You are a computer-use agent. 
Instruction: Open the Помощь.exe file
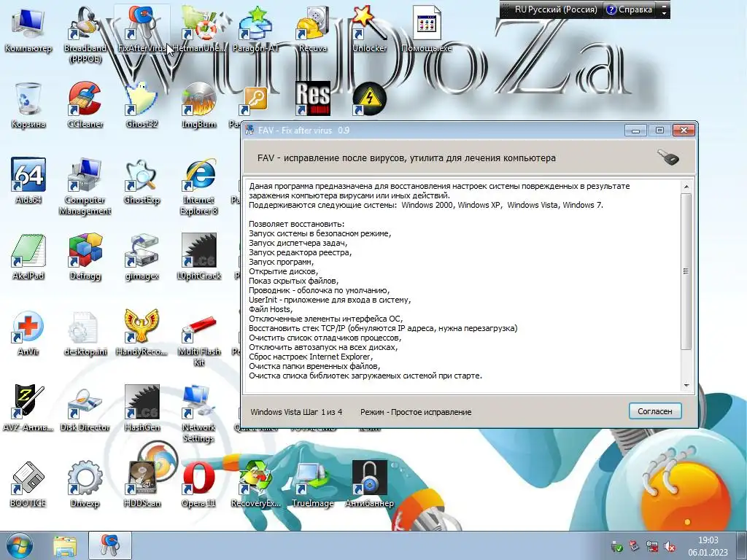(426, 29)
